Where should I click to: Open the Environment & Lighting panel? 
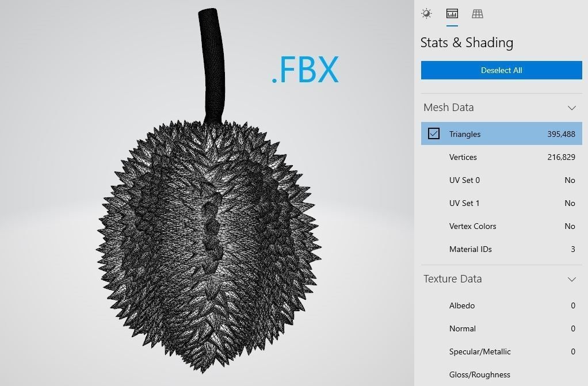pyautogui.click(x=426, y=13)
